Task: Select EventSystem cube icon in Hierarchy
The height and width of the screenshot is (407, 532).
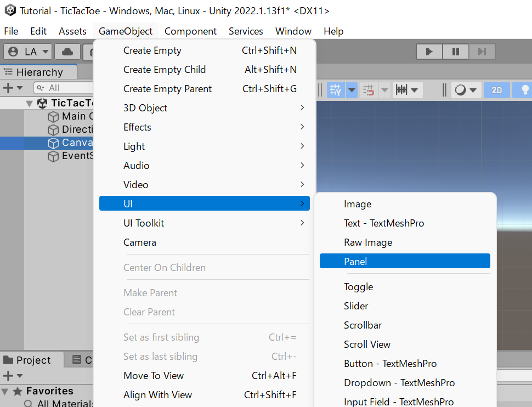Action: click(x=53, y=156)
